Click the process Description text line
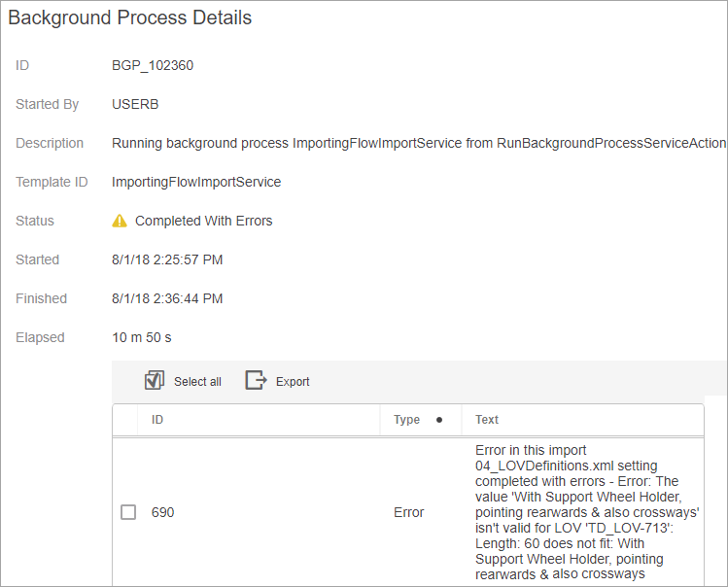Image resolution: width=728 pixels, height=587 pixels. (418, 143)
